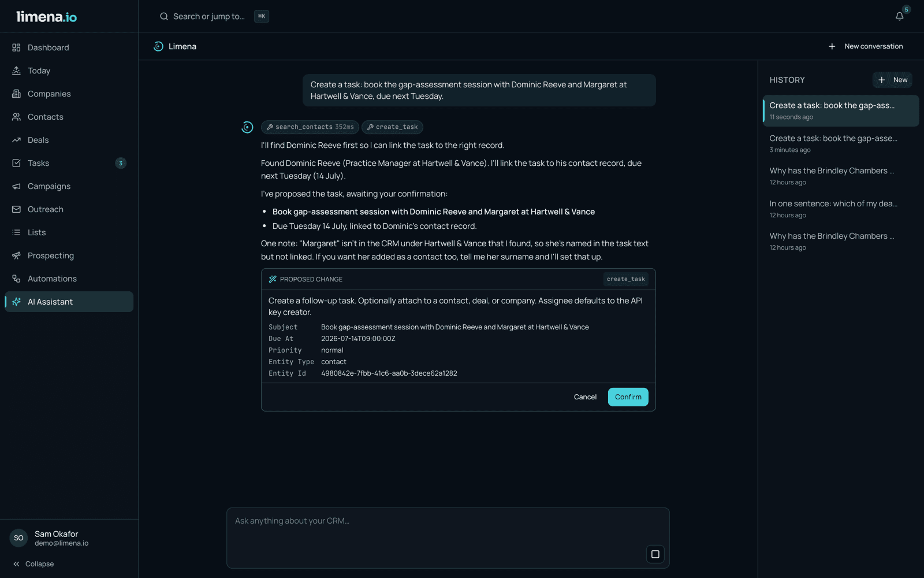Click the create_task tool chip
The image size is (924, 578).
392,127
